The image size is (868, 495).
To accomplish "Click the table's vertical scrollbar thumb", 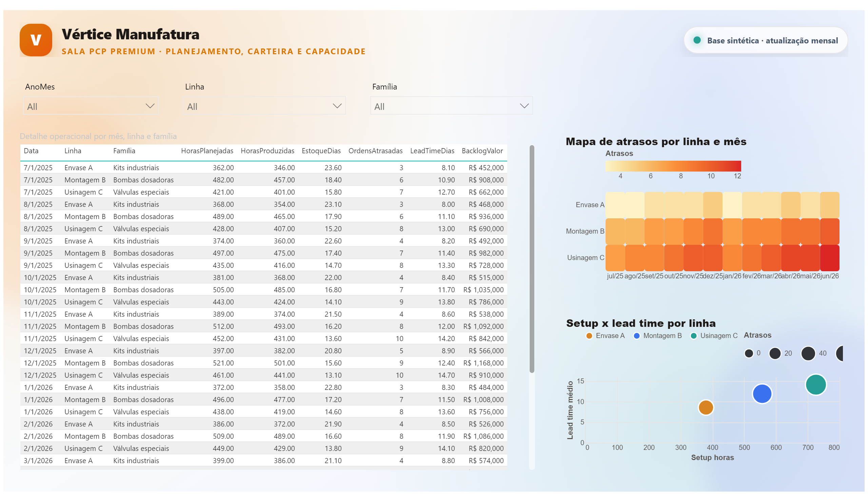I will pyautogui.click(x=532, y=259).
